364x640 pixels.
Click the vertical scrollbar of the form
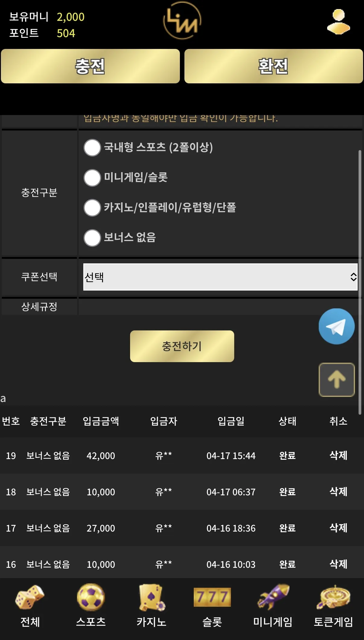[x=360, y=282]
